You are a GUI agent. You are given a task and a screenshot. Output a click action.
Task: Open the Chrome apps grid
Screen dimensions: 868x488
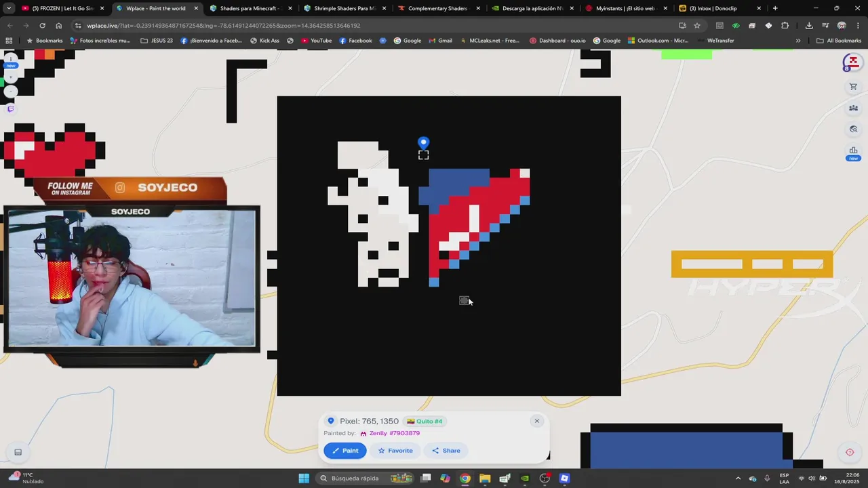coord(9,41)
